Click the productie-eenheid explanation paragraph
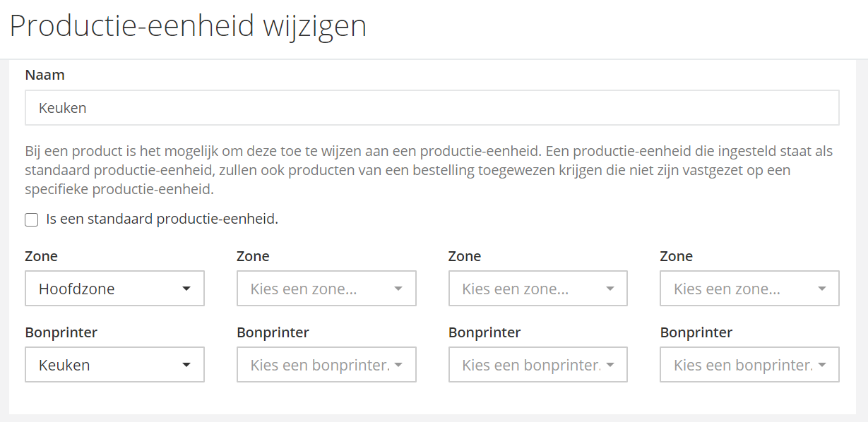The image size is (868, 422). click(424, 170)
